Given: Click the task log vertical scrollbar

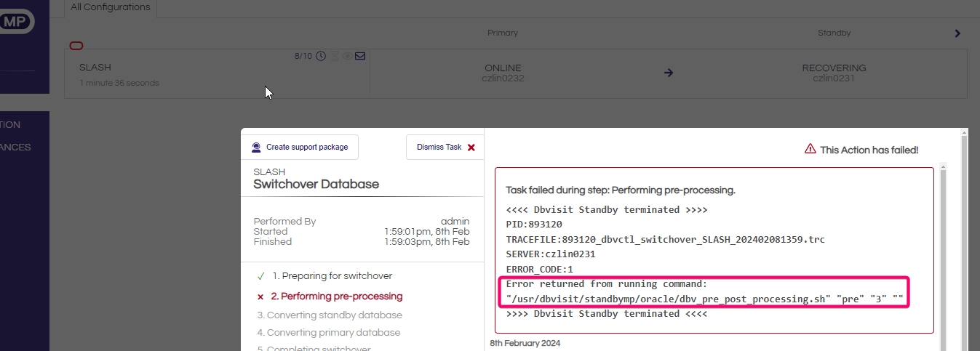Looking at the screenshot, I should (944, 257).
